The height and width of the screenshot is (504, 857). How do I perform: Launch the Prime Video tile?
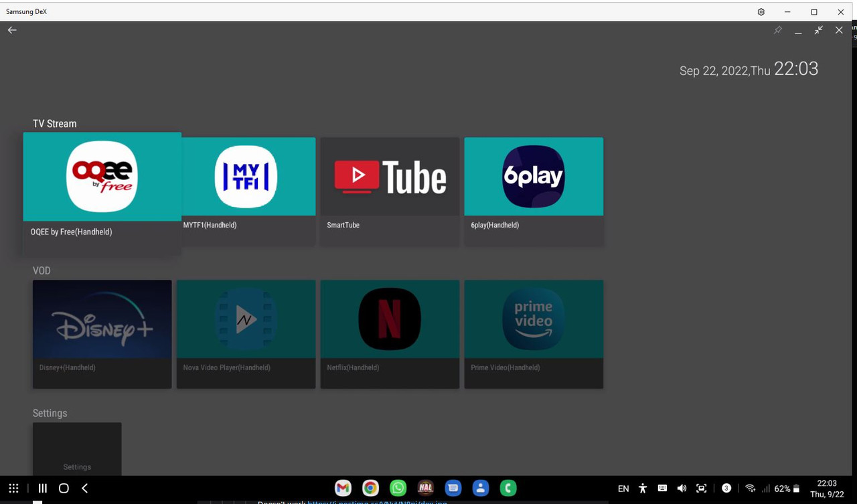point(534,334)
